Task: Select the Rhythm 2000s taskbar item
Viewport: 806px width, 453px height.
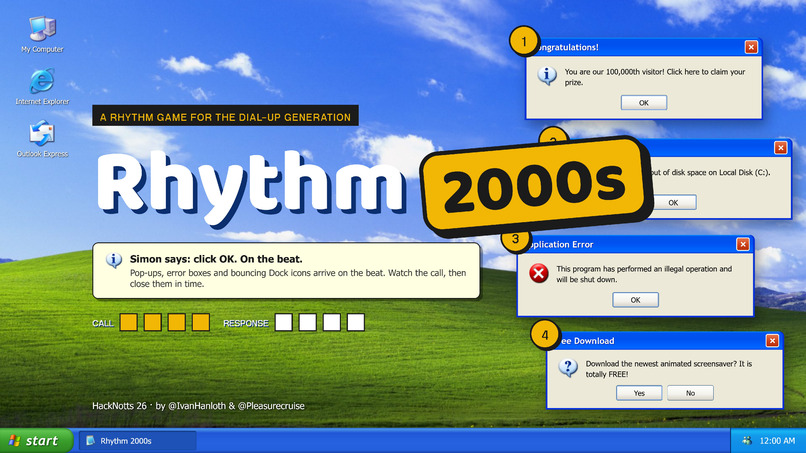Action: (137, 441)
